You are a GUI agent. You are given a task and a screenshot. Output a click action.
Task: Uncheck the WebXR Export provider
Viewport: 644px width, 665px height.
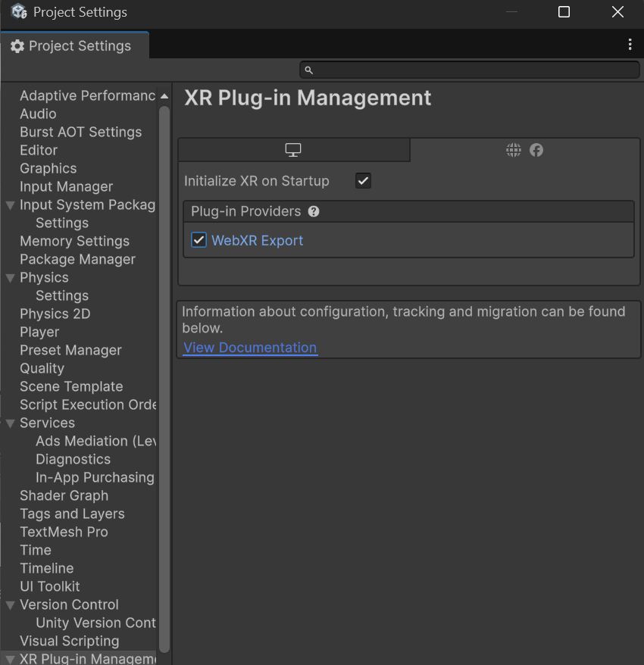click(x=199, y=240)
